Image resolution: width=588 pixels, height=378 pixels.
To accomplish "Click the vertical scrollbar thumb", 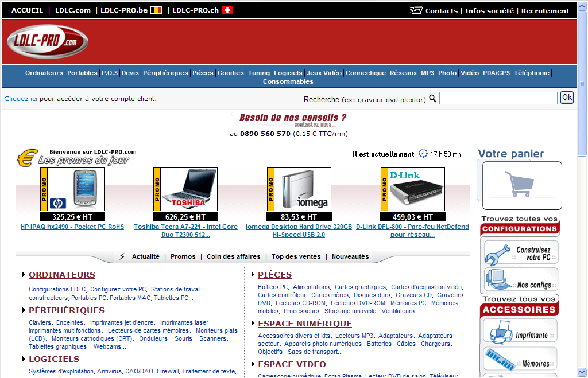I will pos(582,83).
